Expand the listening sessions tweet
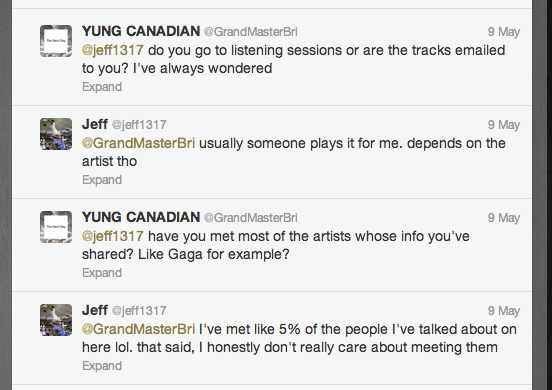This screenshot has height=390, width=552. [x=102, y=87]
